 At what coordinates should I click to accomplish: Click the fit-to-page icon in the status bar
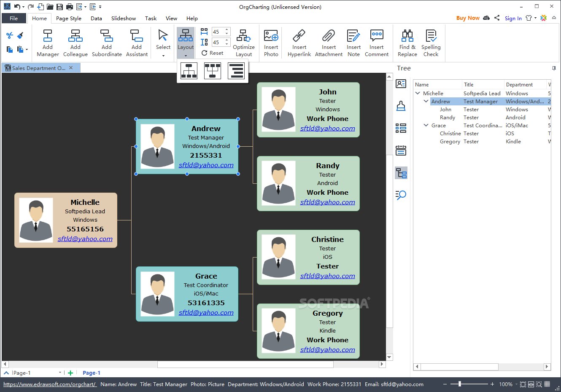pos(523,384)
